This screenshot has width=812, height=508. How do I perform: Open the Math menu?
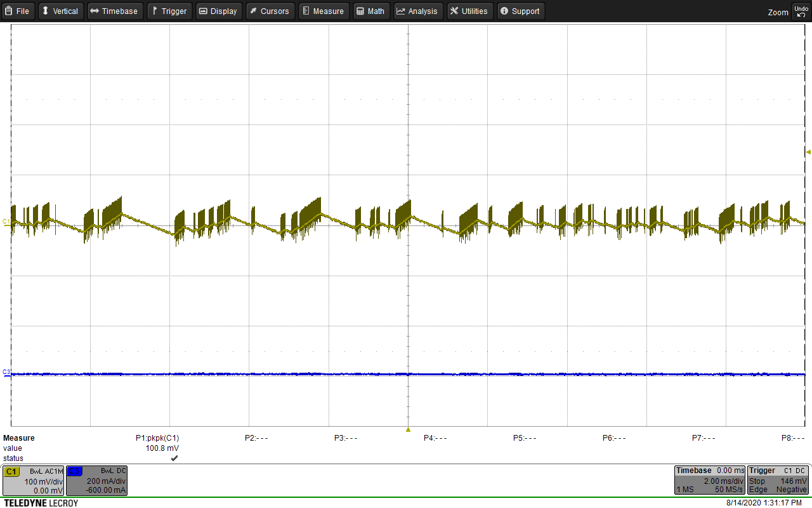click(x=371, y=11)
